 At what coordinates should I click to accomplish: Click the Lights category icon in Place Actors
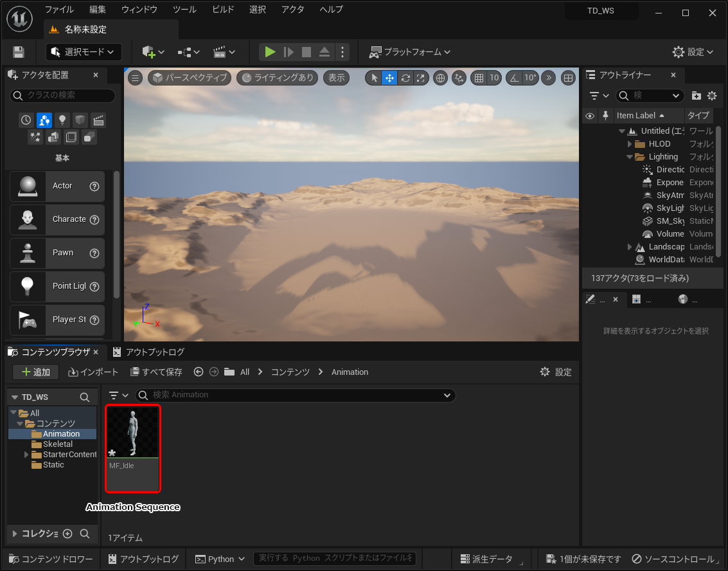pyautogui.click(x=62, y=120)
